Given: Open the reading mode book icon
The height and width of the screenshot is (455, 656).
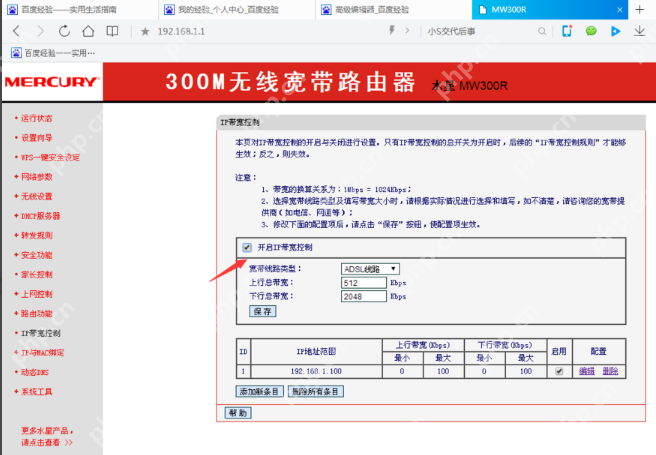Looking at the screenshot, I should point(112,31).
